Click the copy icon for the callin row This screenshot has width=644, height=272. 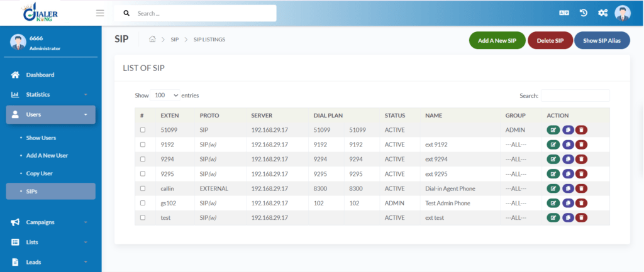click(567, 188)
